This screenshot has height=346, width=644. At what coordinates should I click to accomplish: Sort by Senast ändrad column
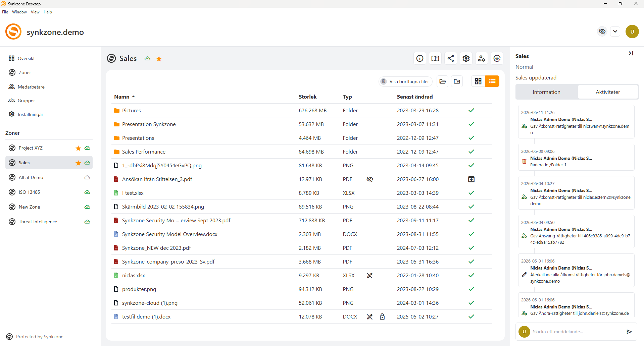tap(415, 97)
